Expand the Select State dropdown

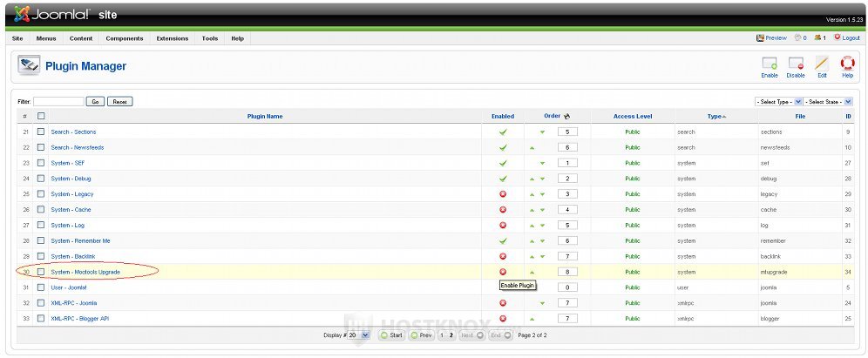pos(828,102)
